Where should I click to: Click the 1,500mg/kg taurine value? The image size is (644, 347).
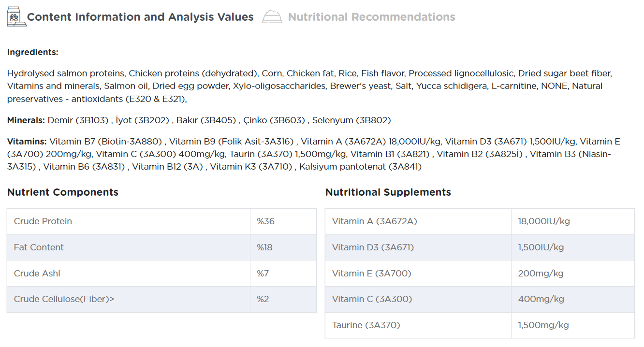(x=543, y=325)
